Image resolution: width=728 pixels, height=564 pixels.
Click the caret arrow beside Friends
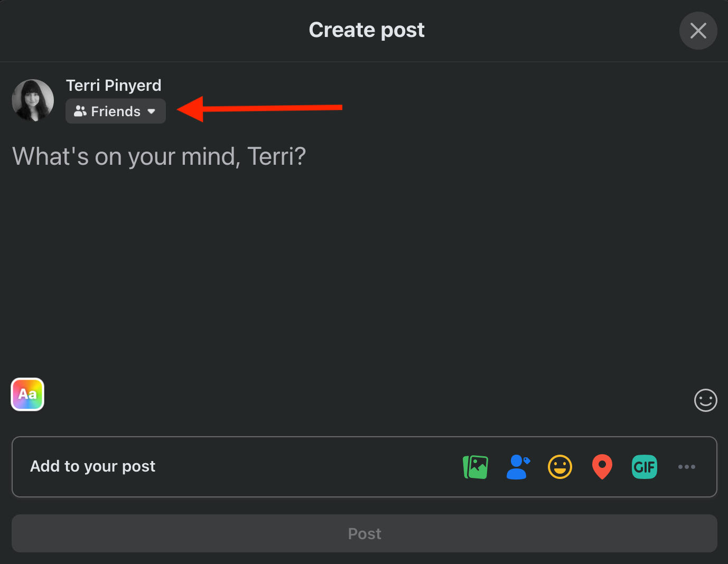(x=152, y=111)
